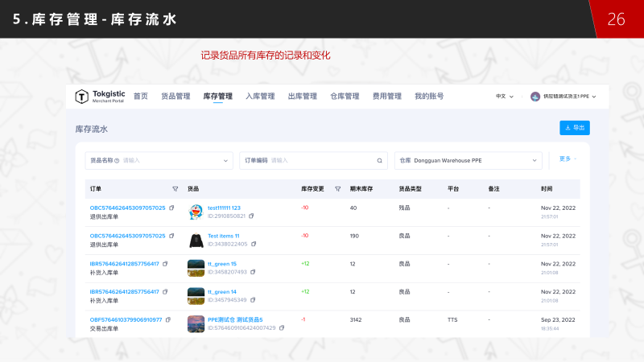Copy ID:3438022405
Image resolution: width=644 pixels, height=362 pixels.
[x=254, y=244]
